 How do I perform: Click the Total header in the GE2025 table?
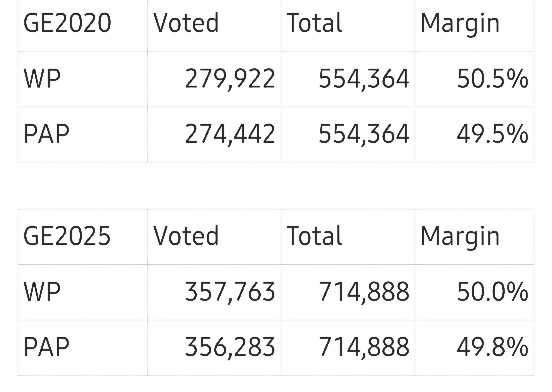(314, 236)
